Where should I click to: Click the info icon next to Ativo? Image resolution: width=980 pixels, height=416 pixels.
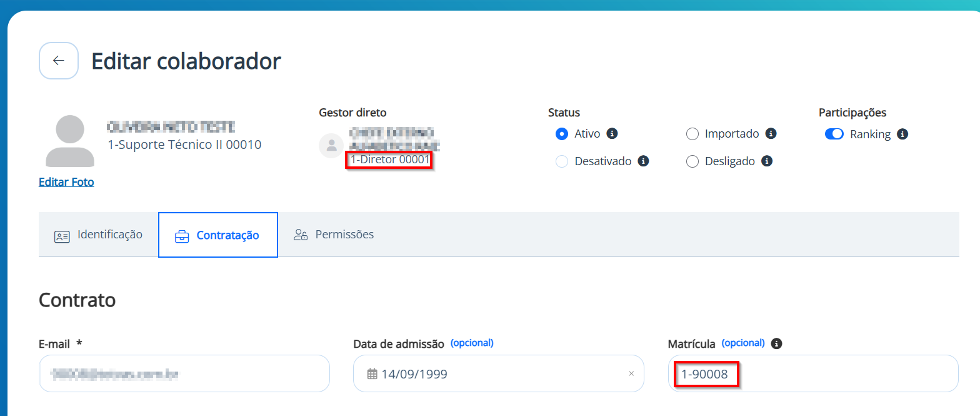tap(612, 133)
